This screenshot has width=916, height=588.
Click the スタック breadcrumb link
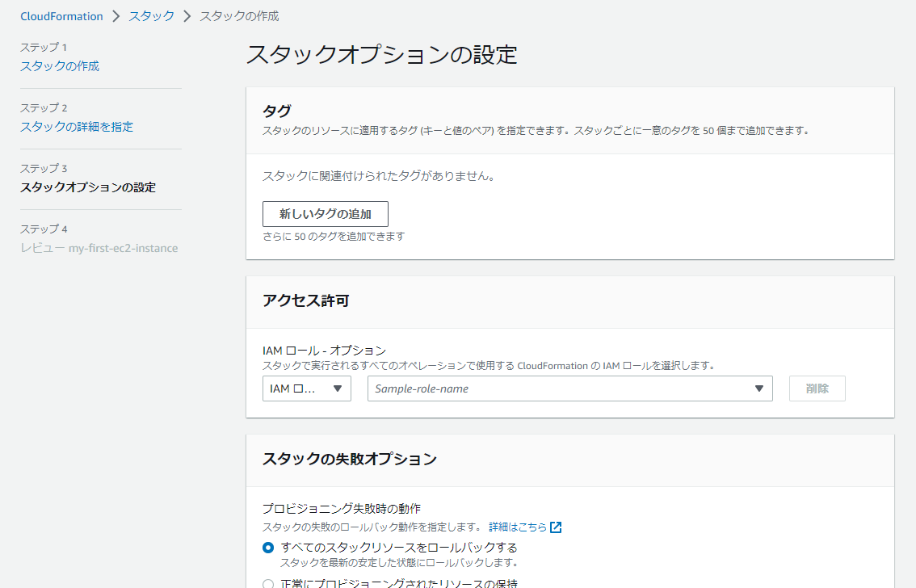pos(149,15)
